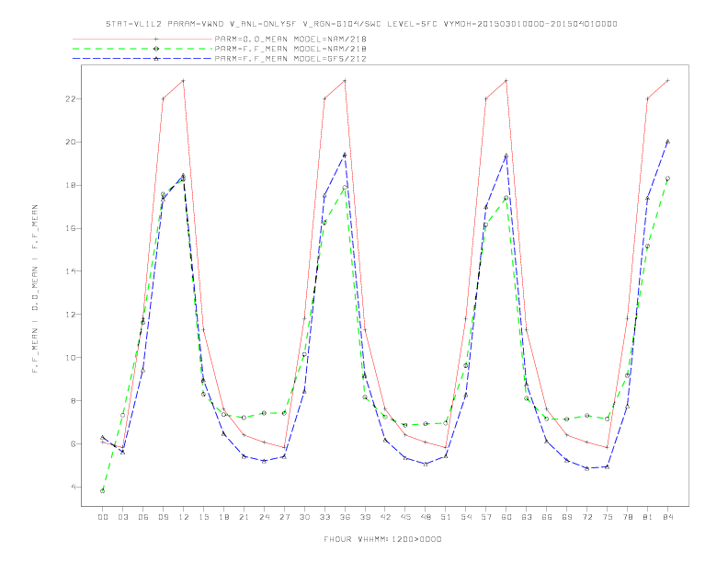Click x-axis forecast hour label 57
728x563 pixels.
pos(486,517)
